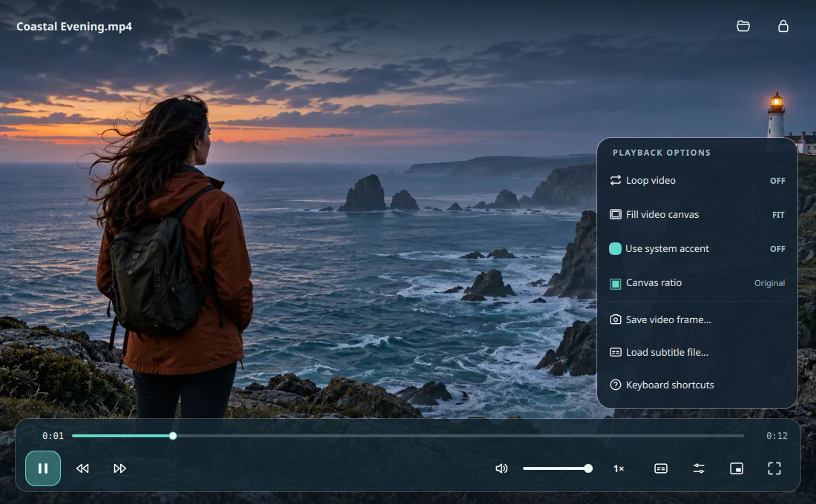Toggle Loop video option
Viewport: 816px width, 504px height.
pos(697,181)
